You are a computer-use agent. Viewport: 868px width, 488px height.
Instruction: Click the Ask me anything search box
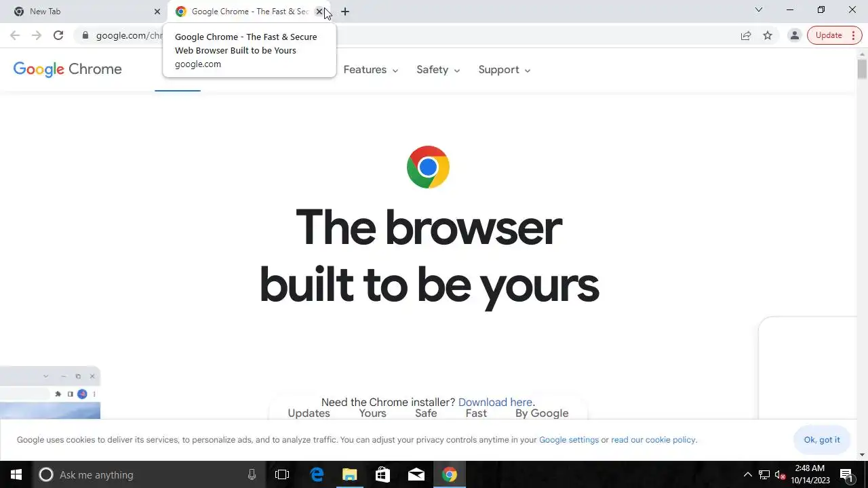click(149, 474)
